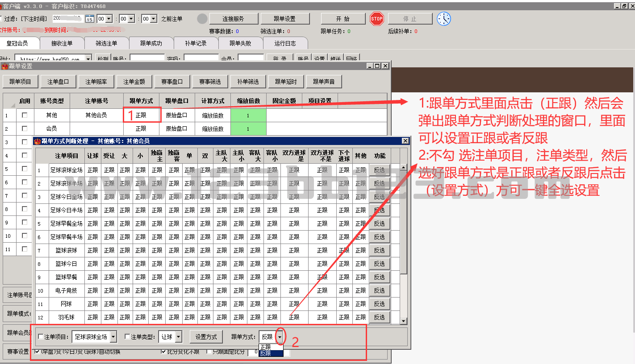Image resolution: width=635 pixels, height=364 pixels.
Task: Expand the 让球 bet type dropdown
Action: pyautogui.click(x=179, y=337)
